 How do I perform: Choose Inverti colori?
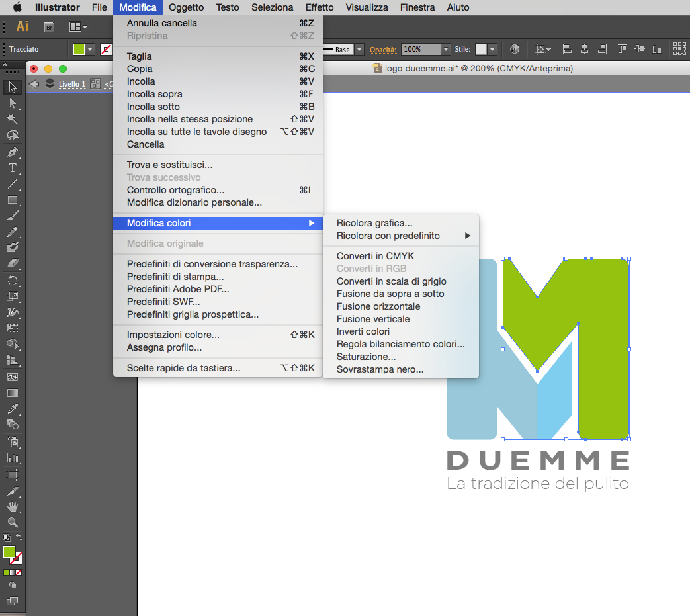[x=401, y=331]
